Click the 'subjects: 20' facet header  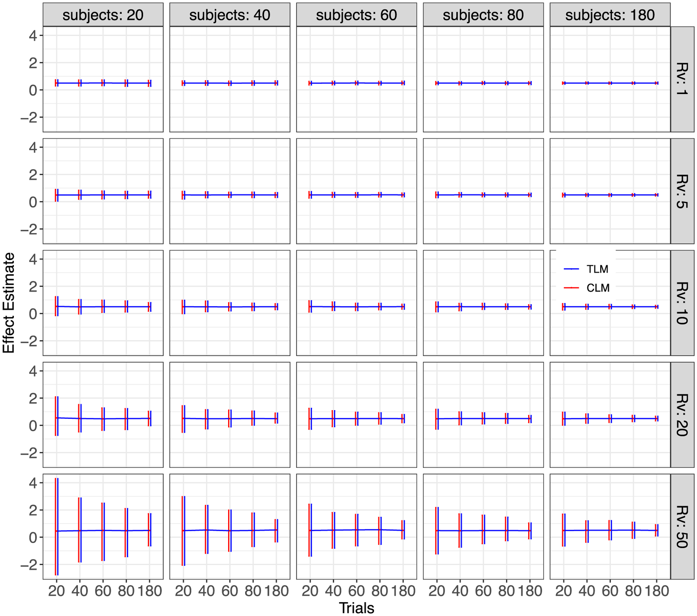[x=103, y=15]
